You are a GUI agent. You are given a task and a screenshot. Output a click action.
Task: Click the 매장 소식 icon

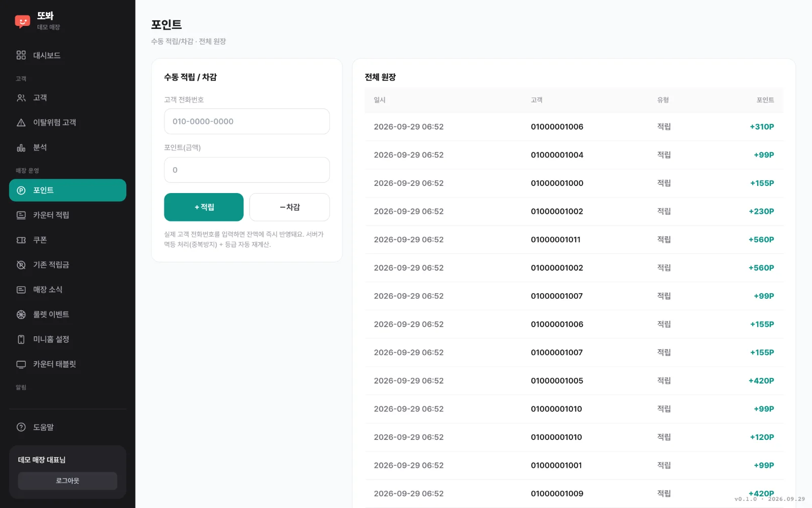[21, 290]
